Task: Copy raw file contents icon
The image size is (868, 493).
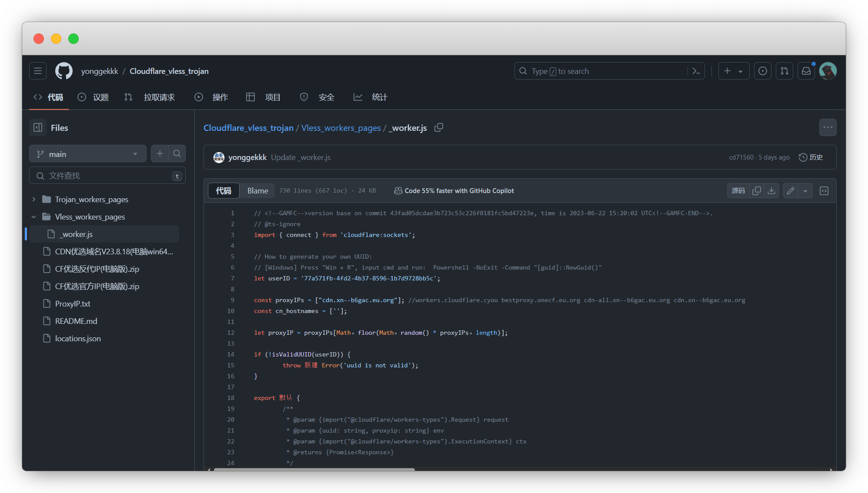Action: click(x=756, y=190)
